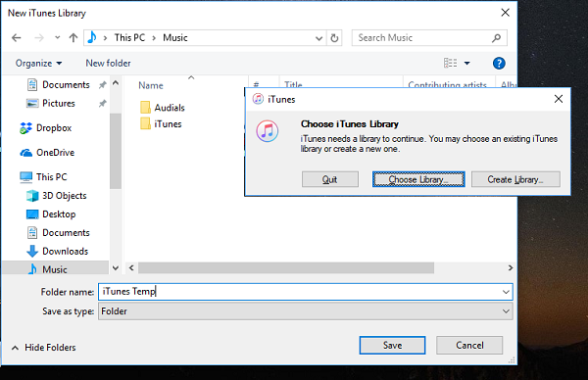588x380 pixels.
Task: Click the horizontal scrollbar in file list
Action: (286, 268)
